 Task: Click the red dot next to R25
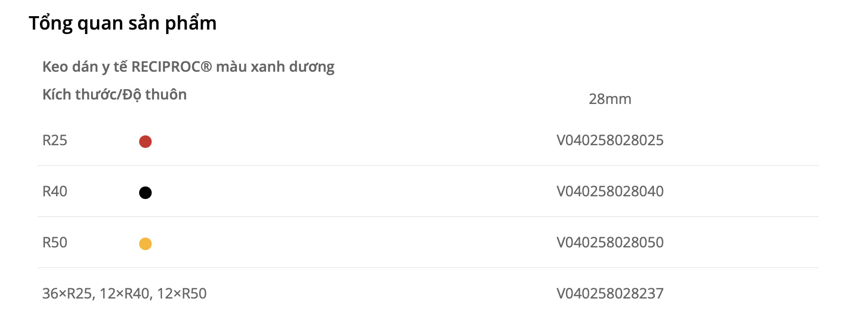145,142
